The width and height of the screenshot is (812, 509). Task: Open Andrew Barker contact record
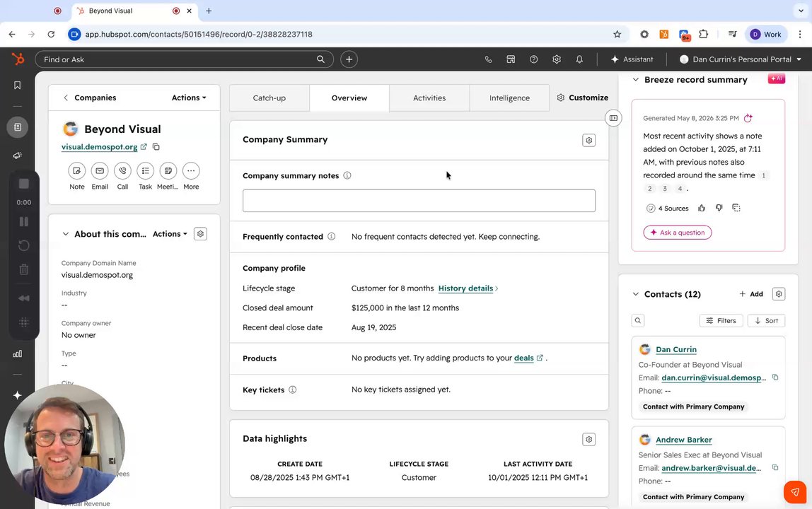pos(683,440)
